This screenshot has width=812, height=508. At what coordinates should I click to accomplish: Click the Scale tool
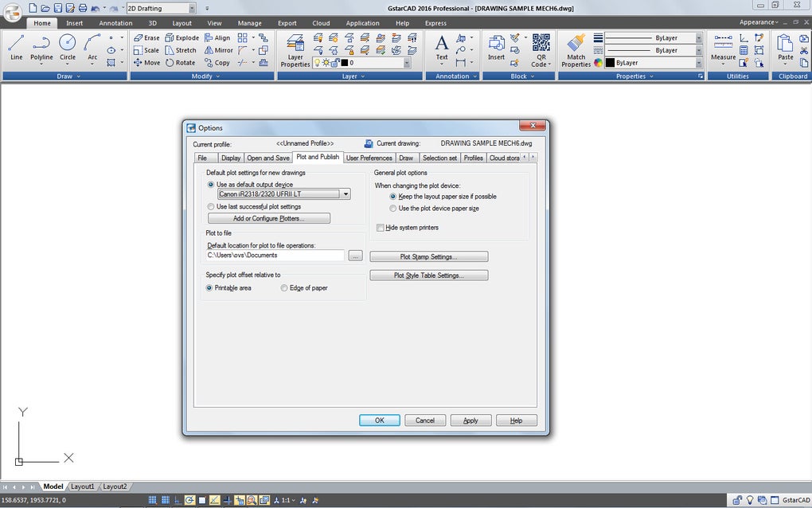tap(146, 50)
